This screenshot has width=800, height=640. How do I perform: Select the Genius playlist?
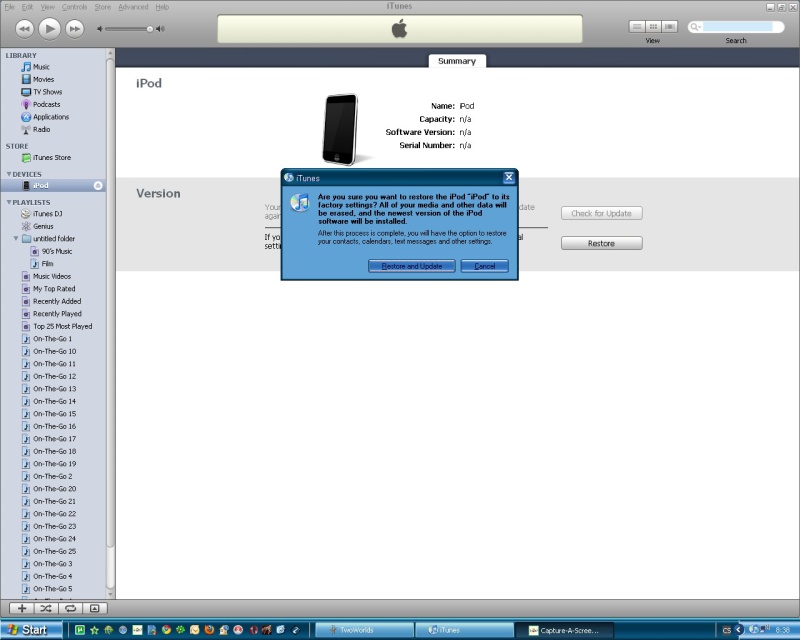coord(43,226)
